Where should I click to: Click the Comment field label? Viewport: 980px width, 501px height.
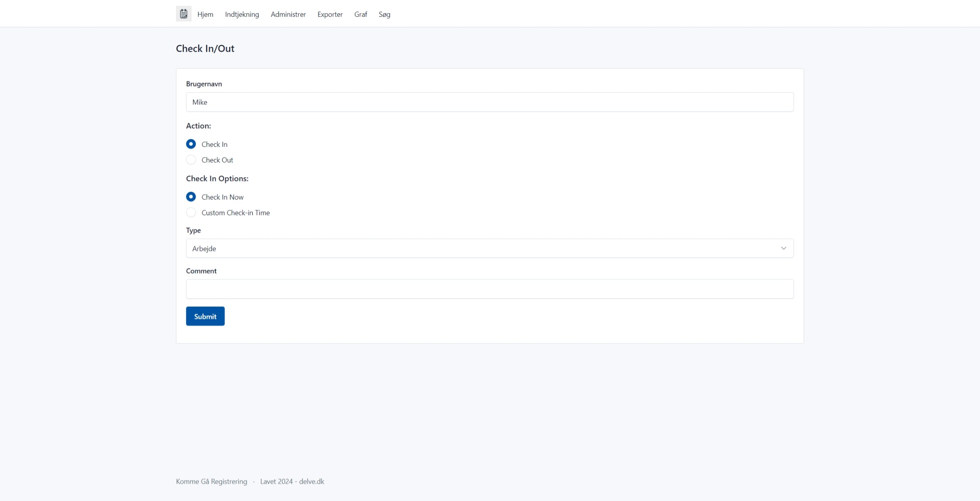click(201, 271)
